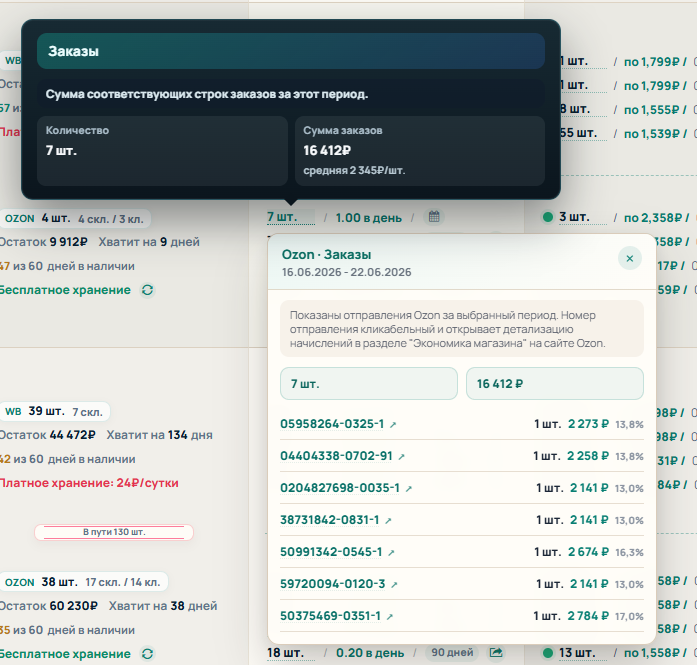Click the price по 2,358₽
697x665 pixels.
[x=653, y=218]
